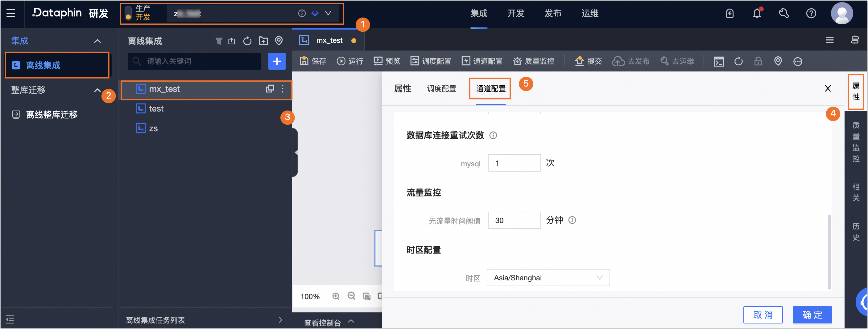Switch to the 调度配置 tab in the panel
Image resolution: width=868 pixels, height=329 pixels.
pos(441,88)
